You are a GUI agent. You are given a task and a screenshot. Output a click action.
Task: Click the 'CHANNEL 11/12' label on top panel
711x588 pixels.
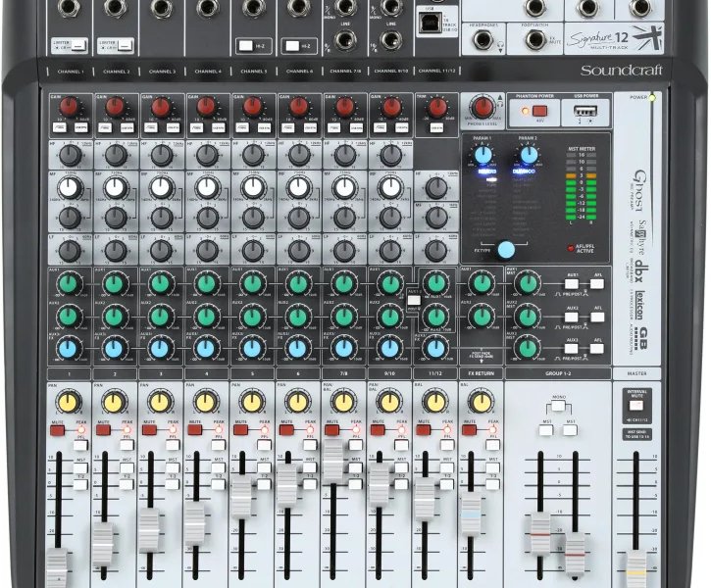coord(437,71)
